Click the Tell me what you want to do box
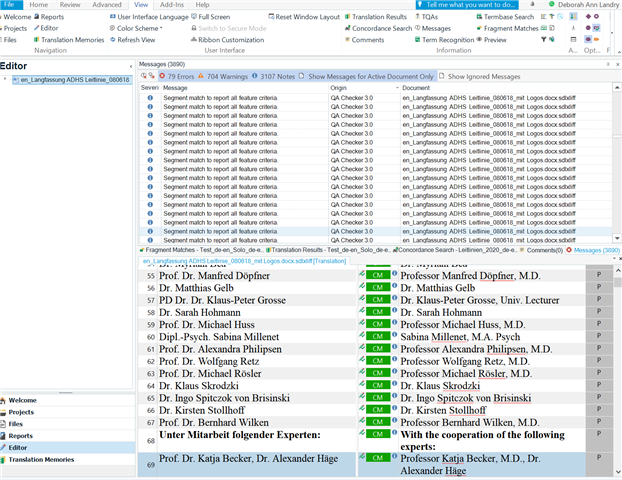Screen dimensions: 622x480 pos(467,5)
